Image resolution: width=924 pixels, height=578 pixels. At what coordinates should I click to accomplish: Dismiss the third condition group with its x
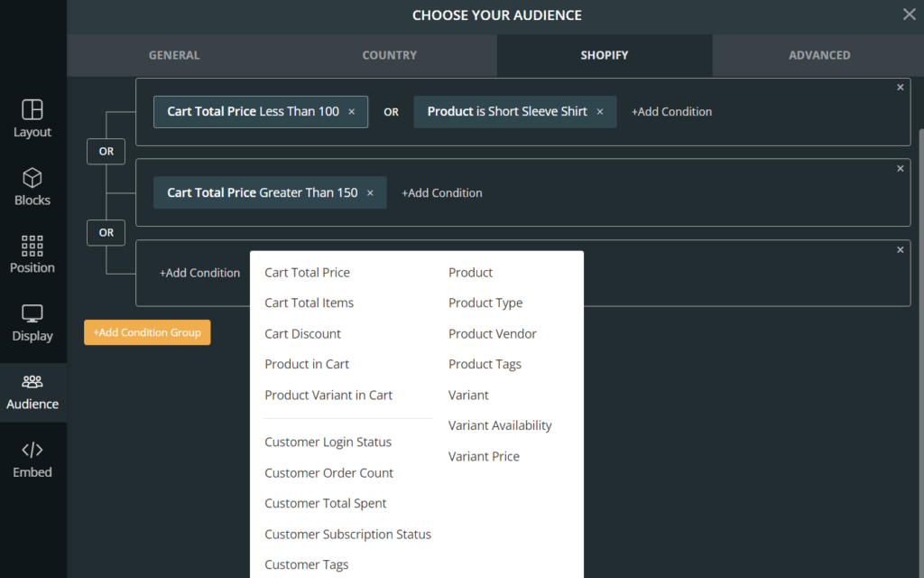coord(900,249)
